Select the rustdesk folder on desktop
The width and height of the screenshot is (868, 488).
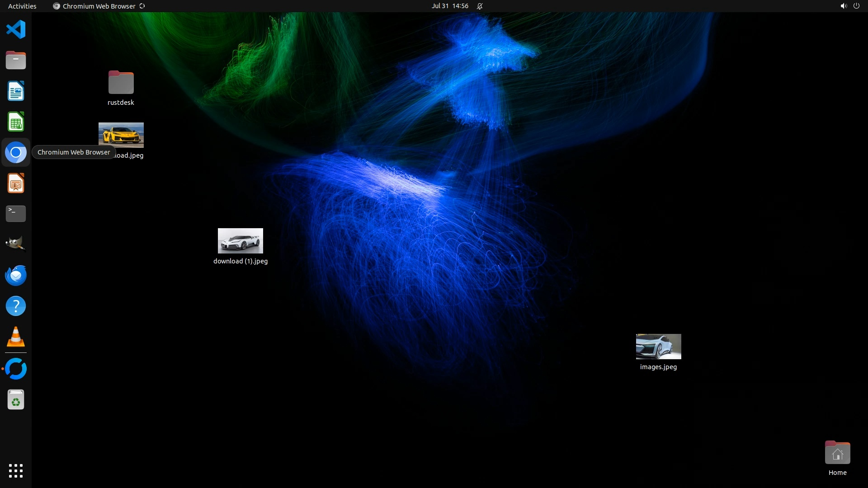coord(121,83)
